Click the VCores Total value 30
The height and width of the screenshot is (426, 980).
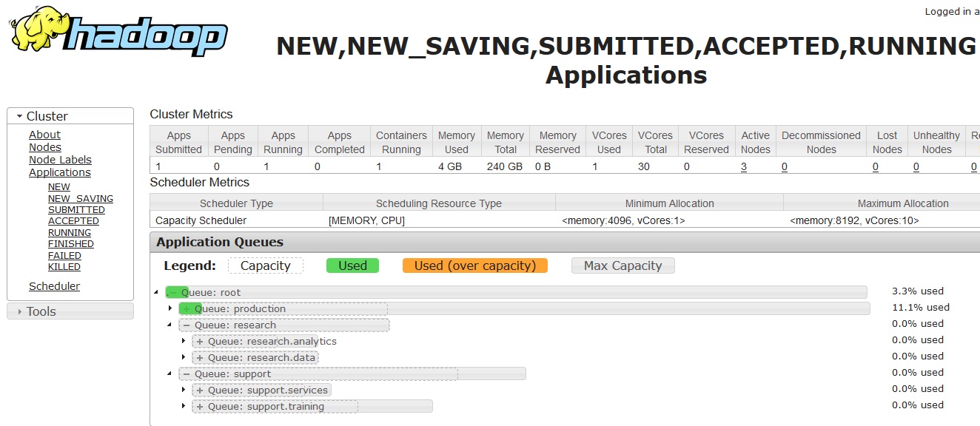tap(644, 166)
